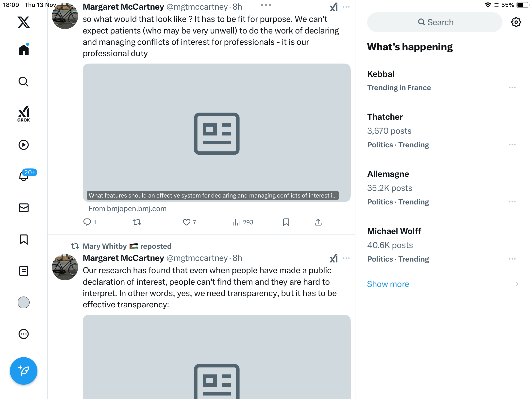The image size is (532, 399).
Task: Open more options for Thatcher trend
Action: point(512,145)
